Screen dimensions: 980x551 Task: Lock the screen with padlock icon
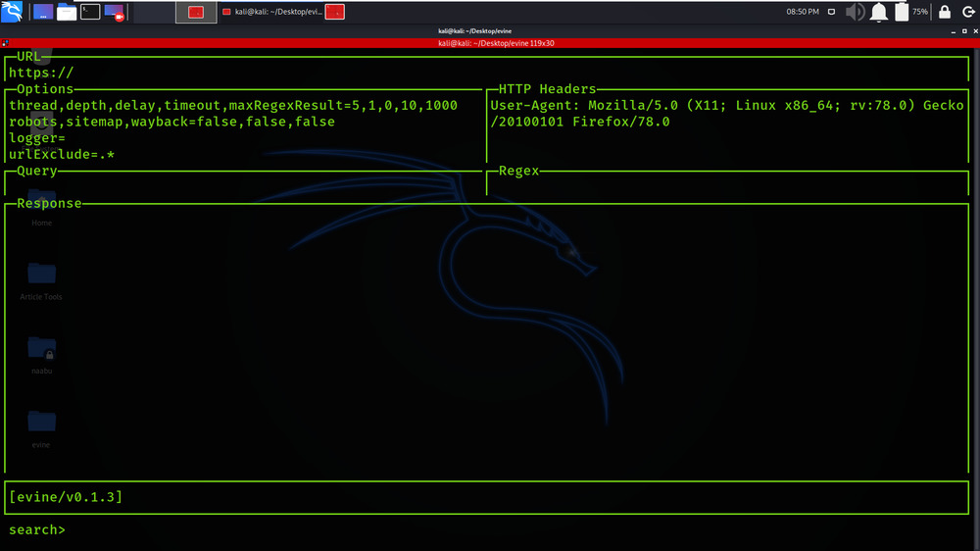[x=945, y=11]
